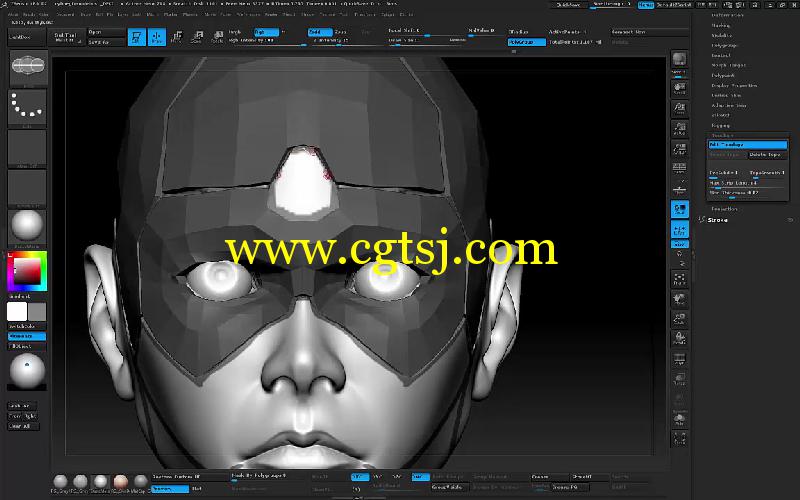Expand the Display Properties subpalette
The height and width of the screenshot is (500, 800).
click(x=734, y=85)
